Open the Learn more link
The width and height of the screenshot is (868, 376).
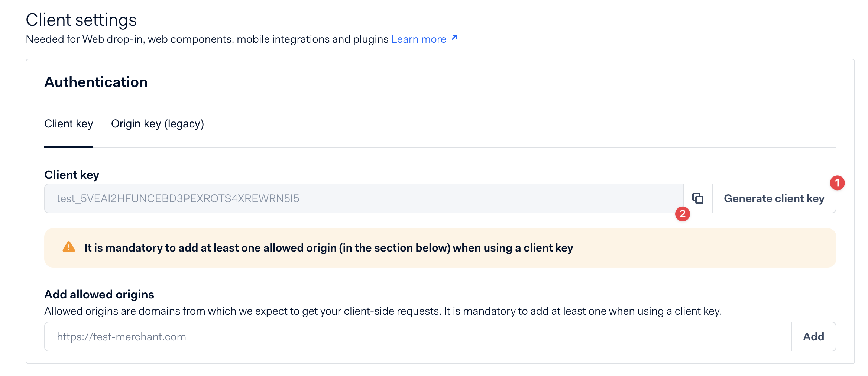point(418,39)
